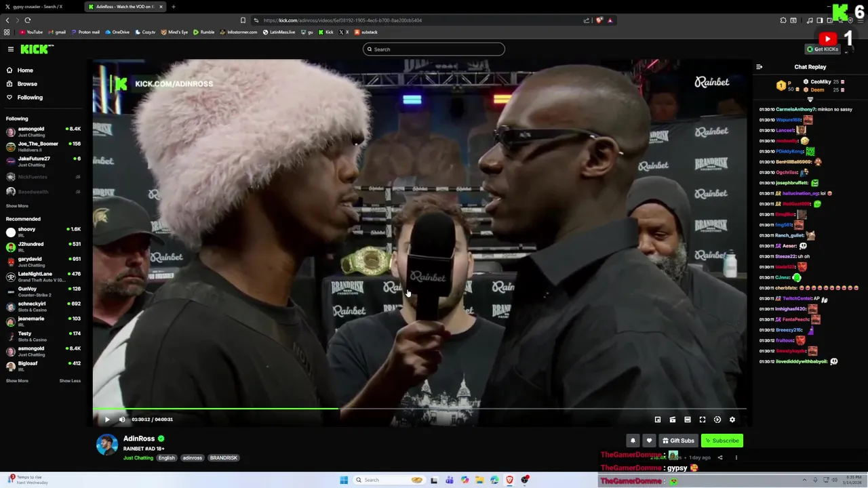The image size is (868, 488).
Task: Open schneckyirl recommended channel
Action: [43, 306]
